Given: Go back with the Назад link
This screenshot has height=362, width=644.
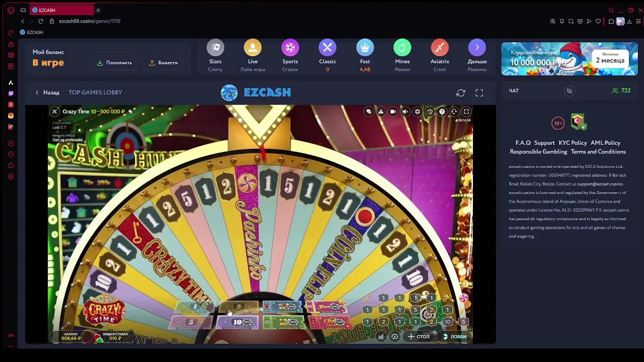Looking at the screenshot, I should pyautogui.click(x=47, y=93).
